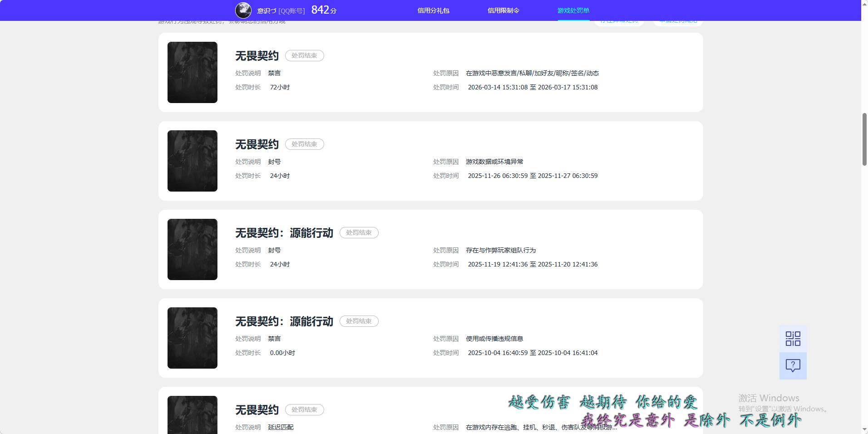Open the first 无畏契约 game thumbnail
The height and width of the screenshot is (434, 868).
192,72
